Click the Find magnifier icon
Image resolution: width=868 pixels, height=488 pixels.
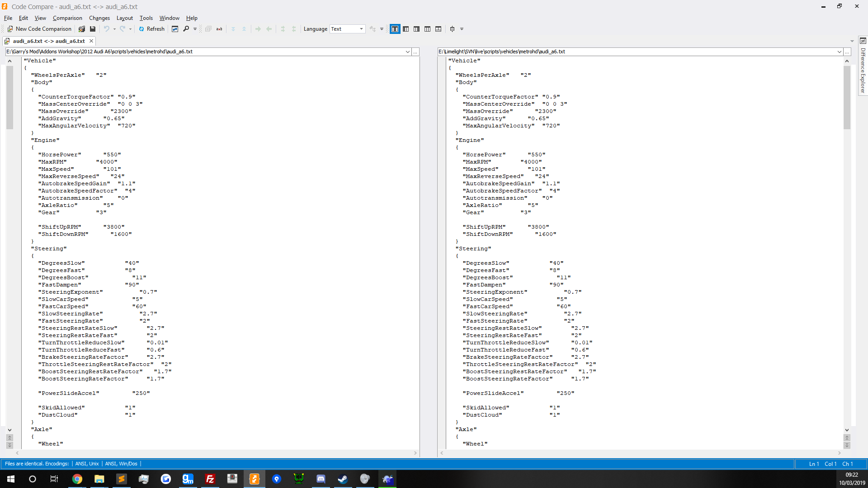(x=186, y=29)
